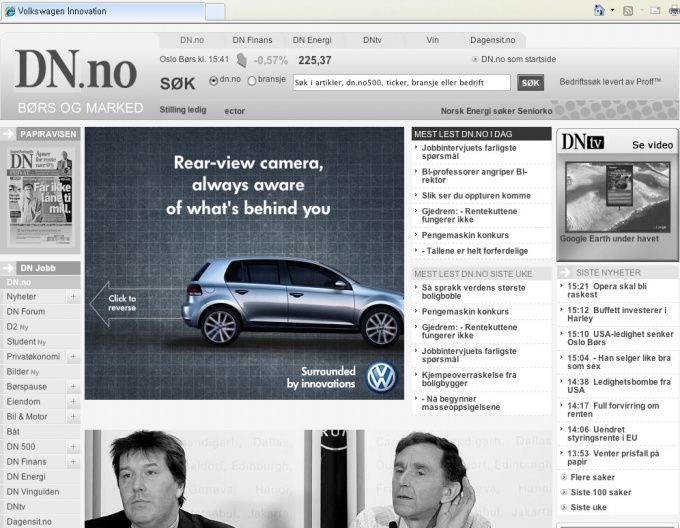This screenshot has width=680, height=528.
Task: Open BI-professorer angriper BI-rektor article
Action: click(474, 176)
